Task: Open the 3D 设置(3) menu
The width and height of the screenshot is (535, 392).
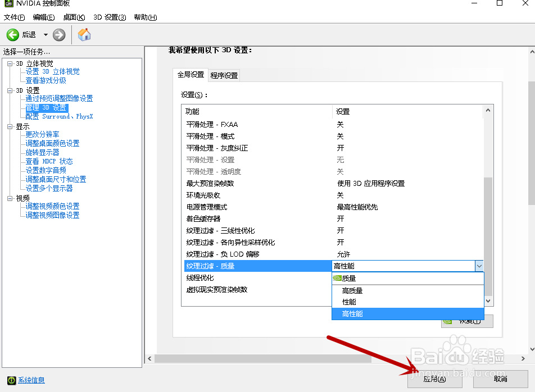Action: (x=110, y=17)
